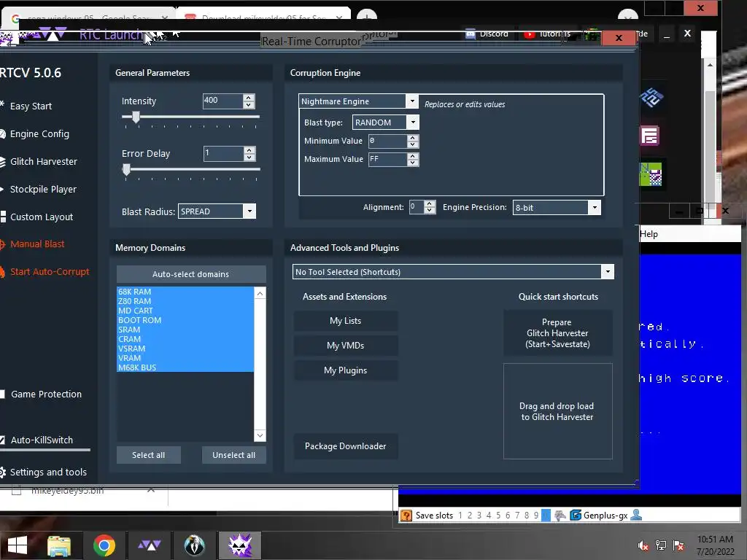Open Engine Config in the sidebar
The image size is (747, 560).
[39, 134]
